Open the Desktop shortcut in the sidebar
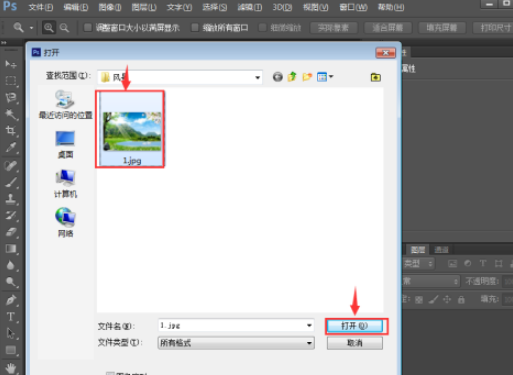The image size is (513, 375). [x=65, y=145]
